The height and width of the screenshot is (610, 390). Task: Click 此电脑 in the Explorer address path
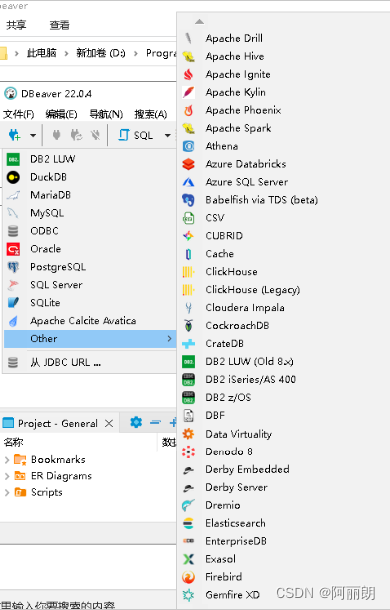pyautogui.click(x=42, y=53)
